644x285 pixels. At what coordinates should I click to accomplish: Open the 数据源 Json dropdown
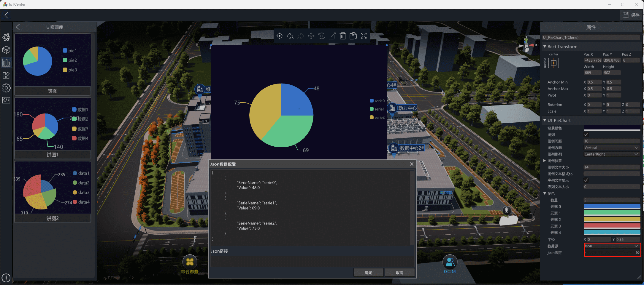click(611, 246)
